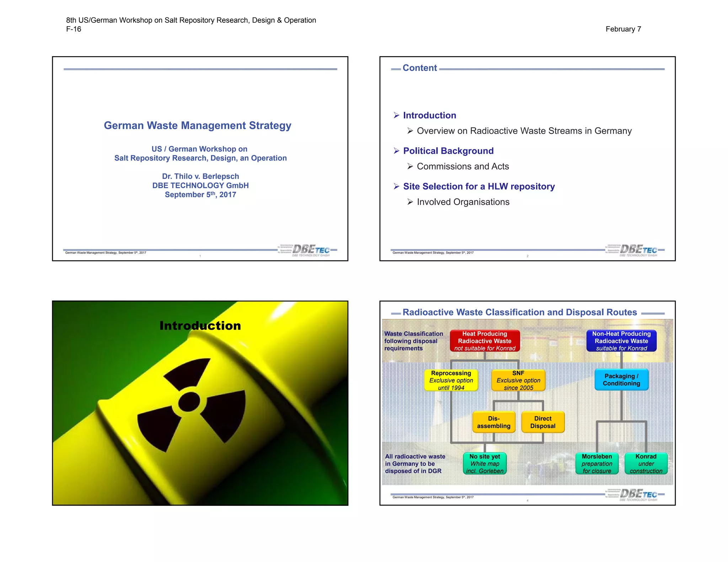The height and width of the screenshot is (562, 728).
Task: Click the 'US / German Workshop on' subtitle
Action: [x=199, y=149]
